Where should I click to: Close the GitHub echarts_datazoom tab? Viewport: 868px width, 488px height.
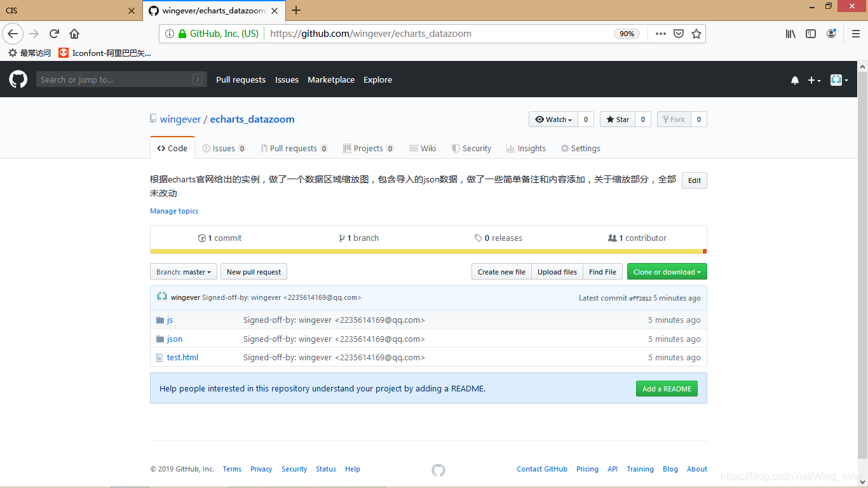[276, 11]
